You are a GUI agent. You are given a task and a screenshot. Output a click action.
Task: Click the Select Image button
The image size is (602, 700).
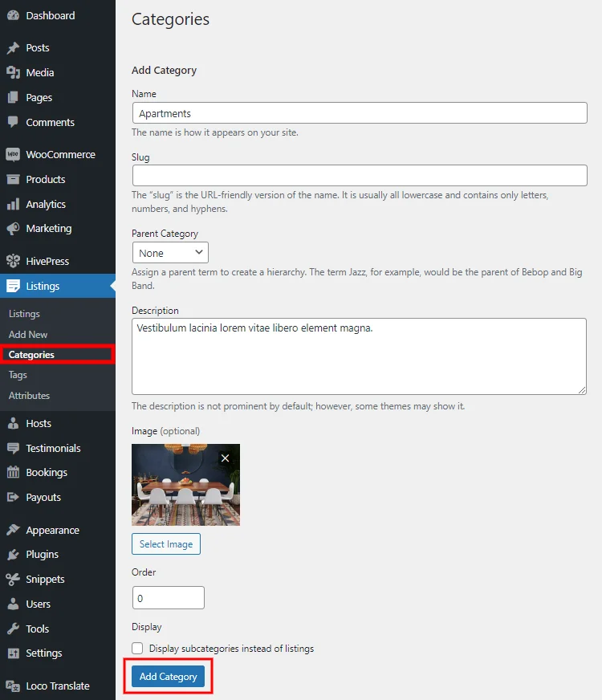click(x=166, y=543)
